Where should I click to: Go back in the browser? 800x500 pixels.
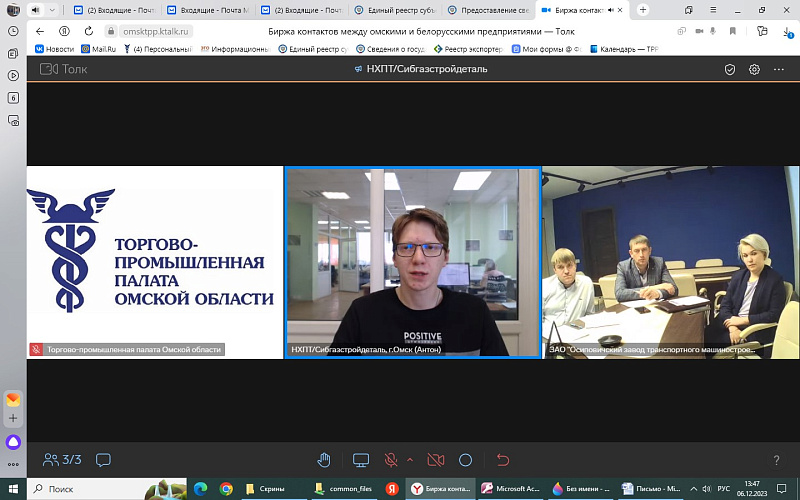pyautogui.click(x=40, y=31)
